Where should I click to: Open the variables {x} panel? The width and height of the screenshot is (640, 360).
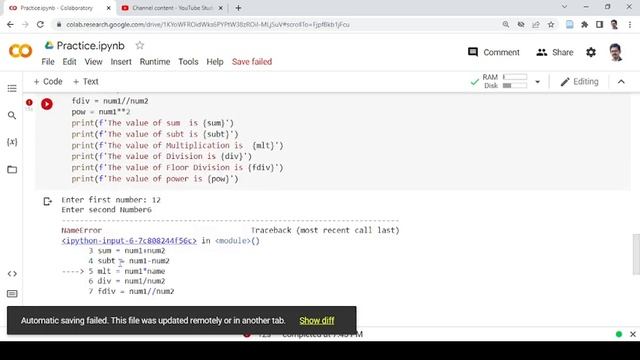(x=12, y=142)
